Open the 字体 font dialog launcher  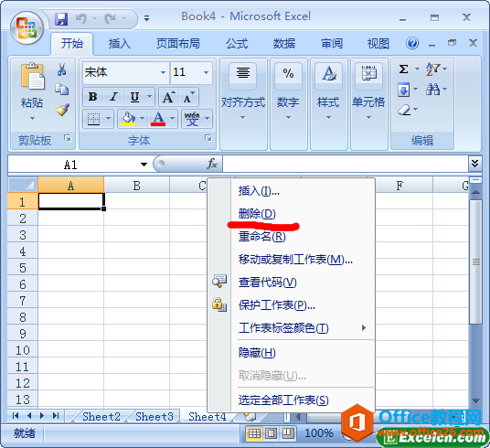[208, 138]
